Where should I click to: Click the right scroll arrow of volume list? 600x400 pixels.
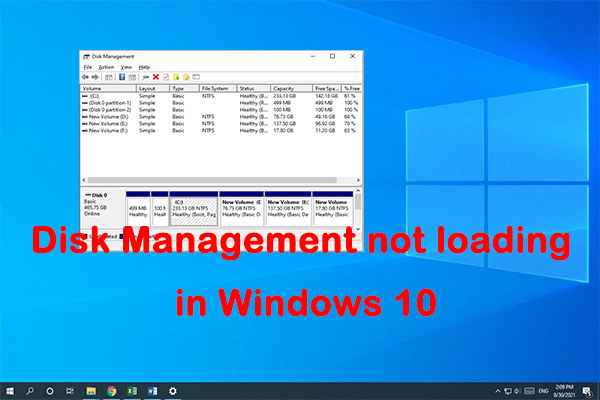358,180
